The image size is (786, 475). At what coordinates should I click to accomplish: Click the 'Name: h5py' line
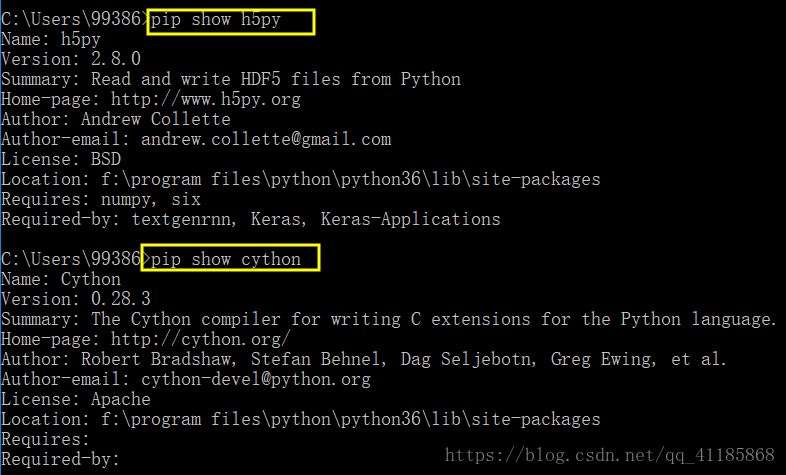click(51, 39)
